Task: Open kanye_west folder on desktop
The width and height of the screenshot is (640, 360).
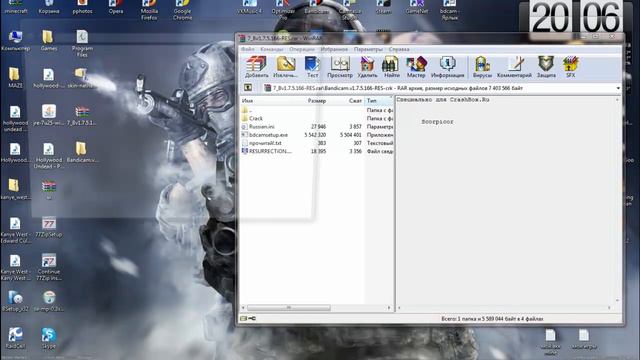Action: [x=15, y=190]
